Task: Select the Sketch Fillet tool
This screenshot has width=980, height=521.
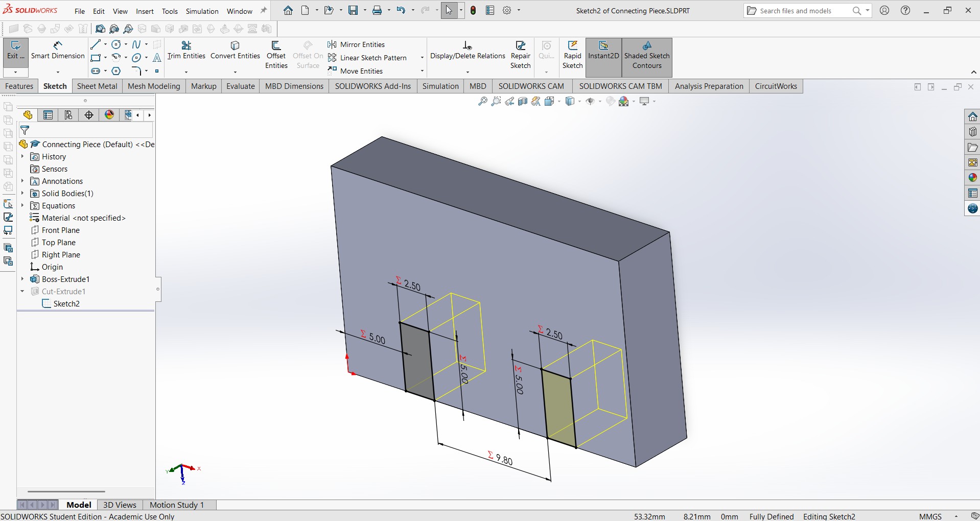Action: [136, 71]
